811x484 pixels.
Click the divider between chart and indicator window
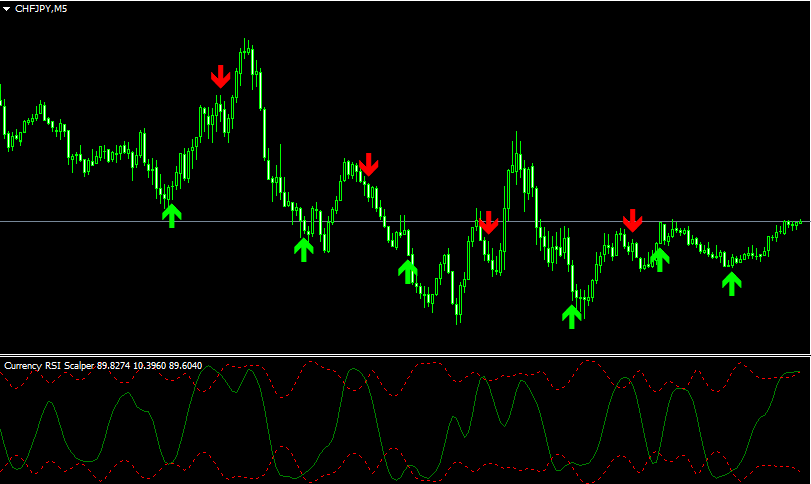coord(405,354)
